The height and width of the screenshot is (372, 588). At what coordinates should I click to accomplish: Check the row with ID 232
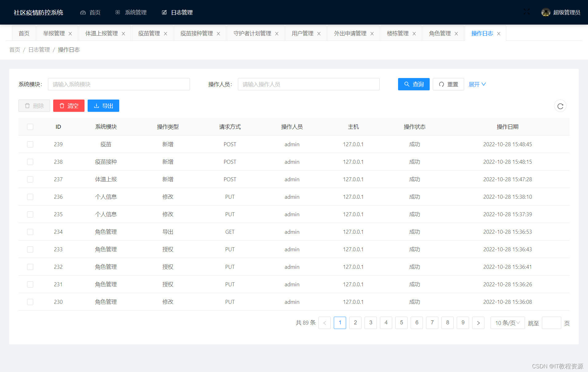pos(30,267)
